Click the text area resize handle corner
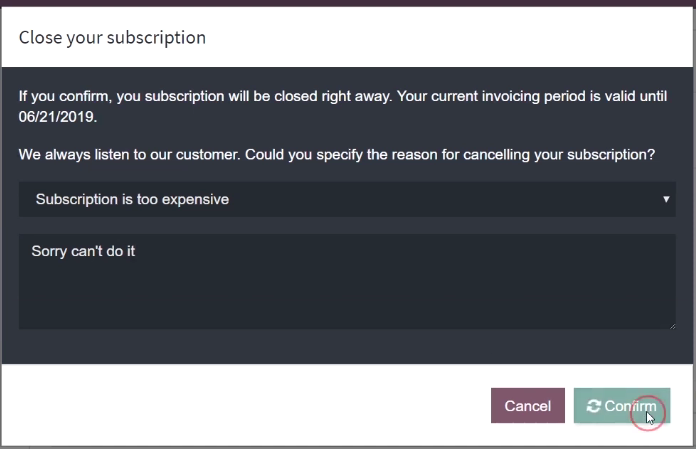696x449 pixels. tap(672, 326)
